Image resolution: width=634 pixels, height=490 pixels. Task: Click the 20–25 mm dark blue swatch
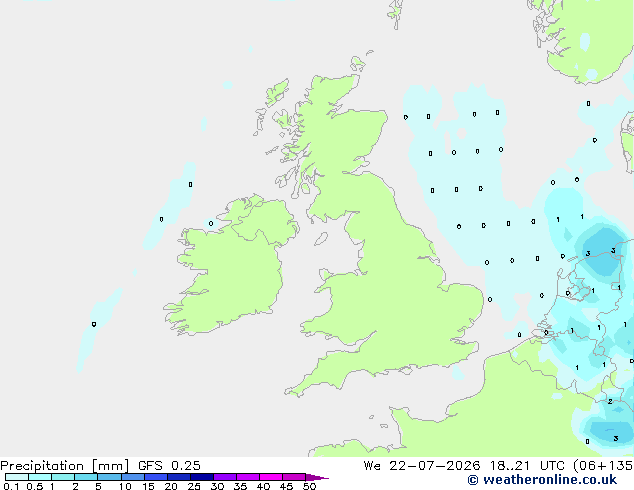(179, 477)
